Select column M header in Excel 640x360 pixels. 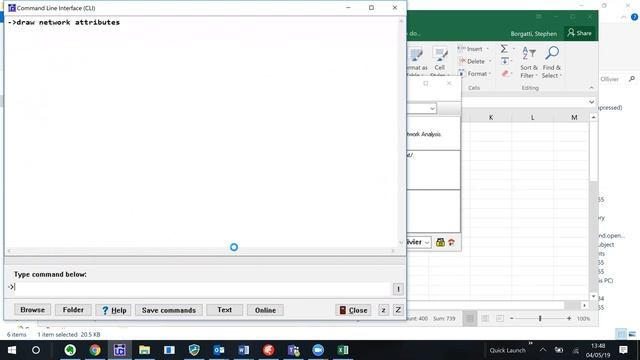[574, 118]
